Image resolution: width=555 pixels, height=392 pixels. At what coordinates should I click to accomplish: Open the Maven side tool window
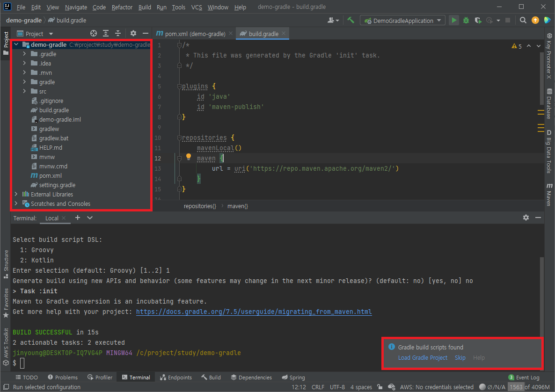(x=549, y=195)
